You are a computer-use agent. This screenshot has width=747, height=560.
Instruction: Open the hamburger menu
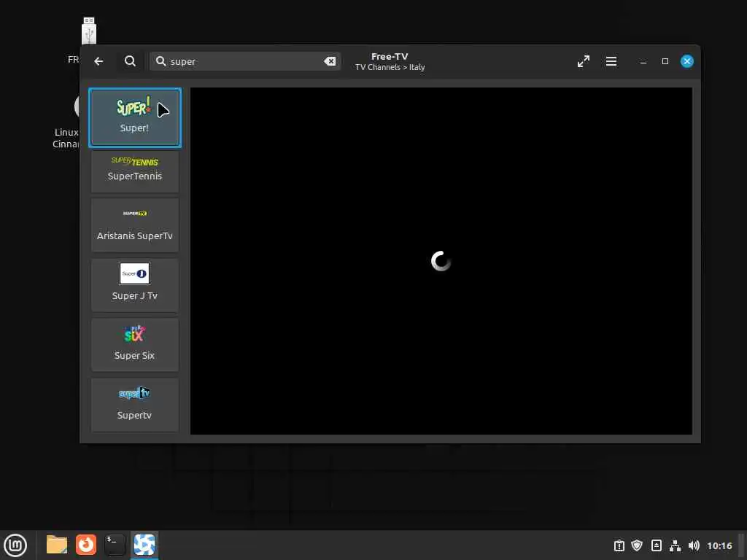[x=611, y=61]
